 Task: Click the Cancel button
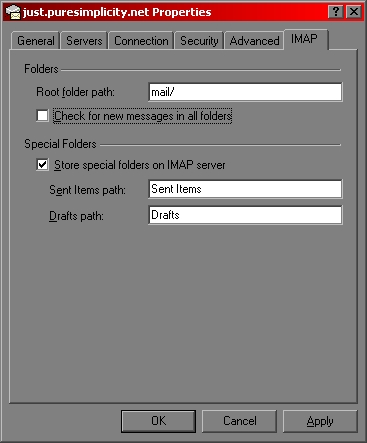click(239, 421)
